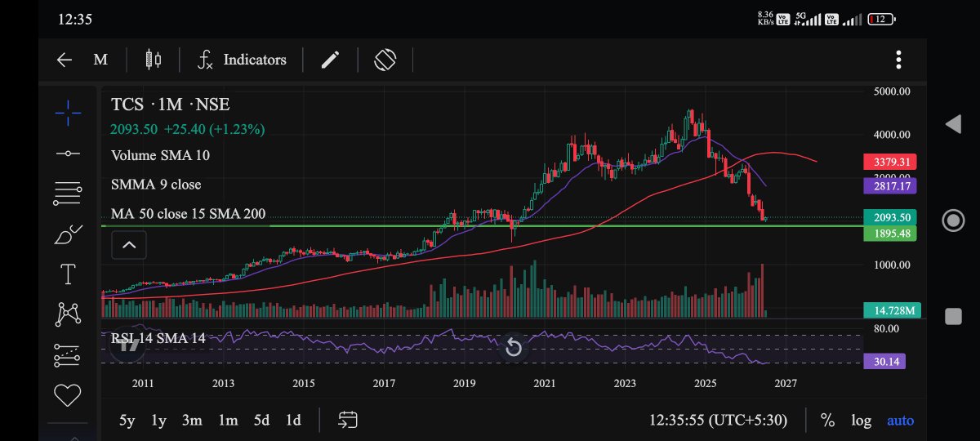The image size is (980, 441).
Task: Select the Volume SMA 10 indicator label
Action: click(x=161, y=155)
